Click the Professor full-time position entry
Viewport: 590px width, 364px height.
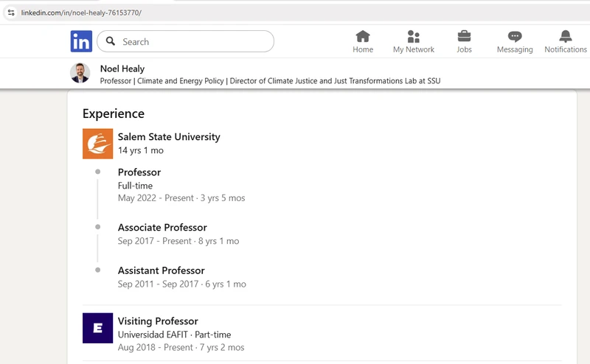(139, 172)
